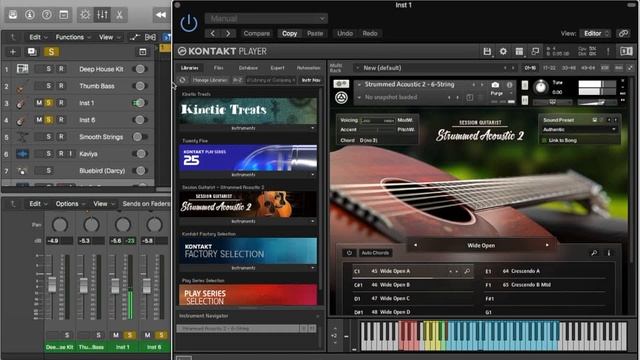Click the plug-in link chain icon
The width and height of the screenshot is (640, 360).
[623, 33]
